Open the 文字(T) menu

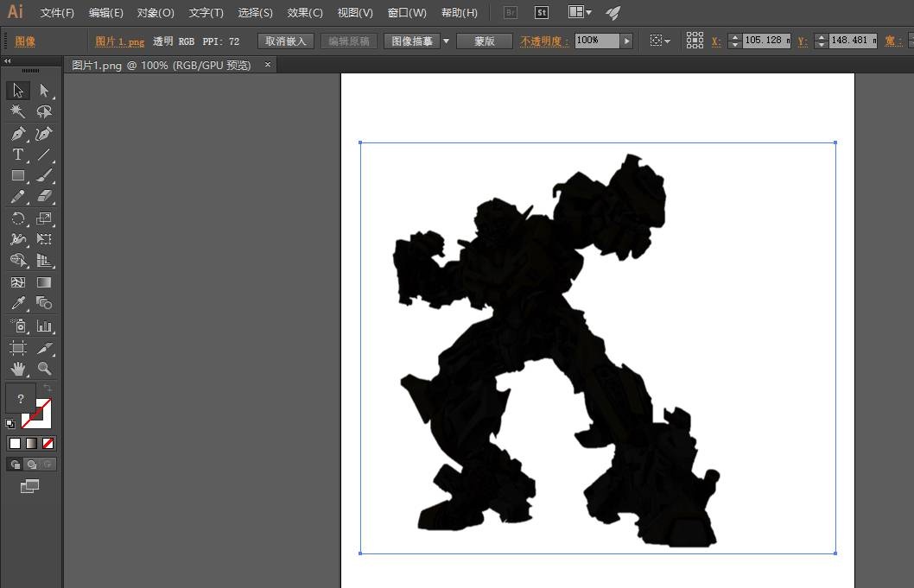206,13
